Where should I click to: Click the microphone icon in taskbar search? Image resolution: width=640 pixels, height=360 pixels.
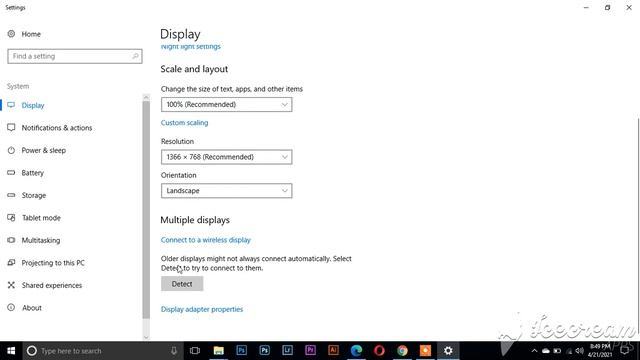[x=174, y=351]
